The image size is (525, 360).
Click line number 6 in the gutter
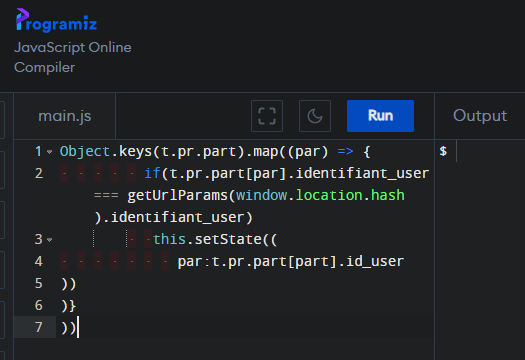pos(39,305)
